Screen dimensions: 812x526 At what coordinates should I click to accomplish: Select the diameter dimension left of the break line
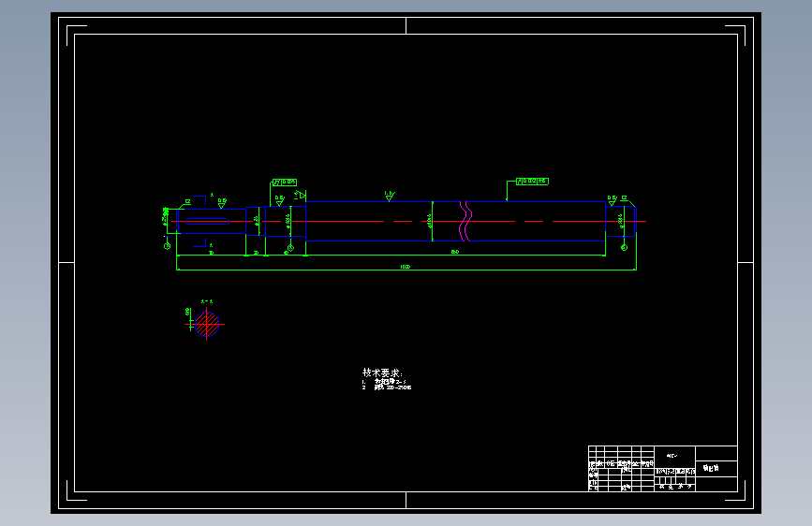(429, 221)
